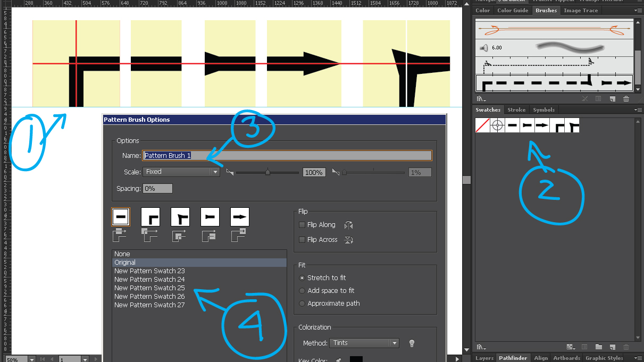This screenshot has height=362, width=644.
Task: Switch to the Artboards tab
Action: coord(566,358)
